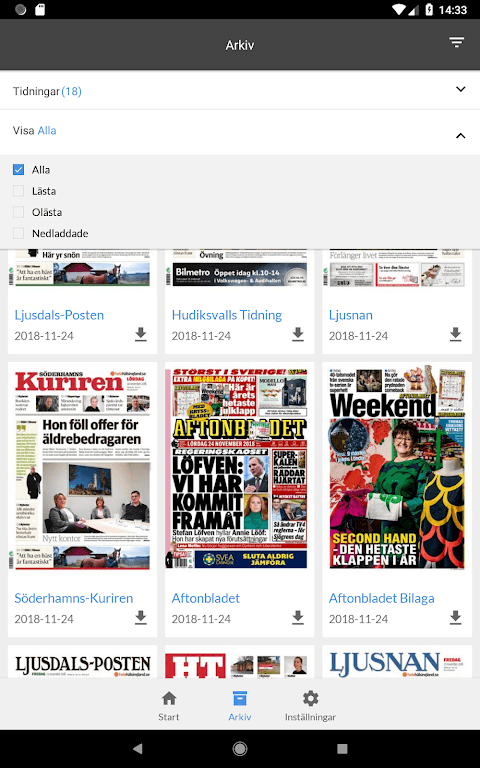Tap the Android back navigation button
The height and width of the screenshot is (768, 480).
click(x=138, y=748)
